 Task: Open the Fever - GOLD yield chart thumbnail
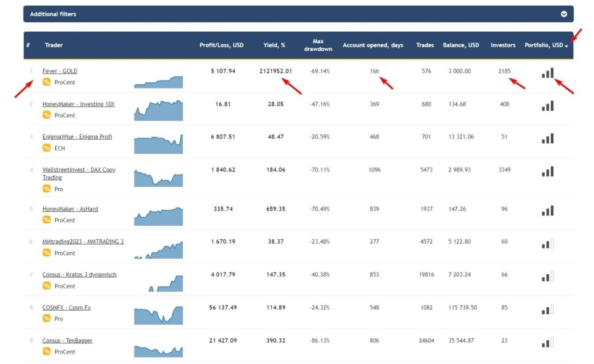(158, 82)
